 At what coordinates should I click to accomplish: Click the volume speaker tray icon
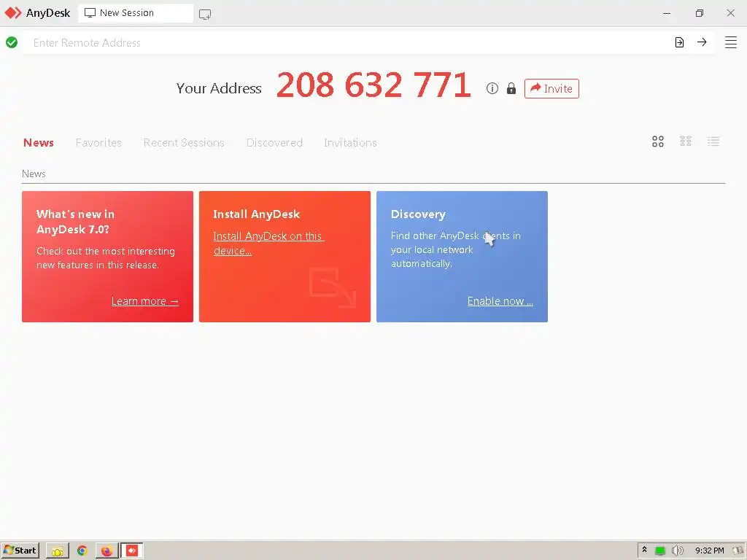(677, 551)
